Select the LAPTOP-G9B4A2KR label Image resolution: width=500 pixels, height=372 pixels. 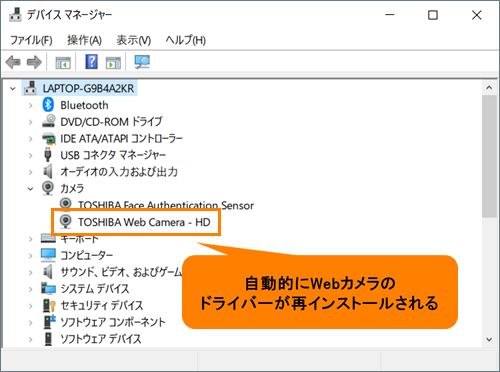88,88
